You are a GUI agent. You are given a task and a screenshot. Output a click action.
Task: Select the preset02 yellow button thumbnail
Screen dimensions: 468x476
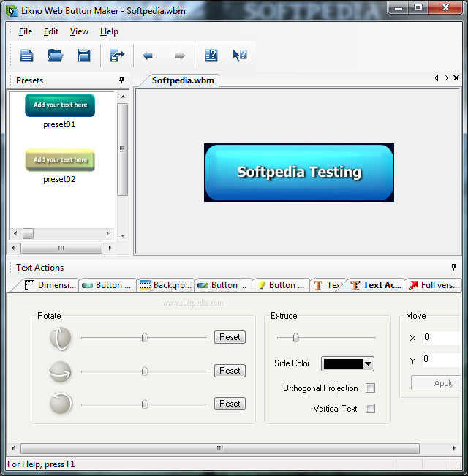pos(60,160)
